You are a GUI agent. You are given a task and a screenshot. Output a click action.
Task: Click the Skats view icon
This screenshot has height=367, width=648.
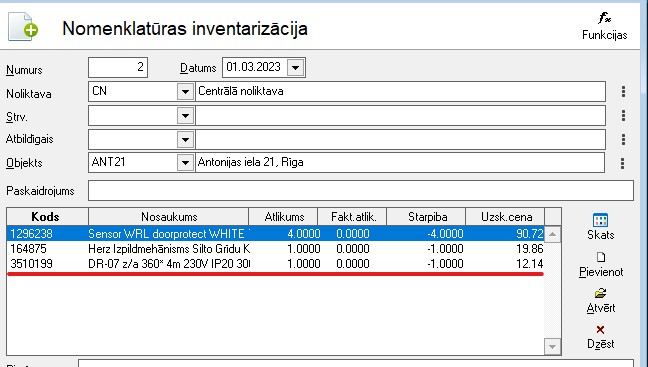pyautogui.click(x=600, y=227)
